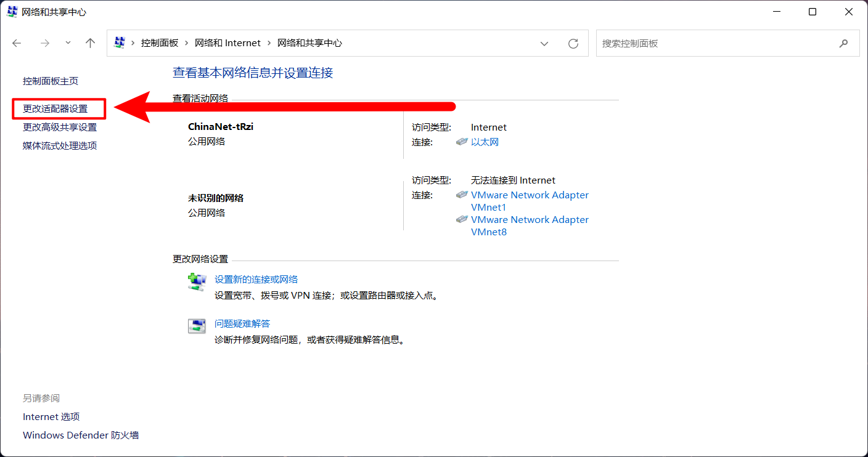Screen dimensions: 868x457
Task: Open Windows Defender 防火墙 link
Action: click(x=81, y=435)
